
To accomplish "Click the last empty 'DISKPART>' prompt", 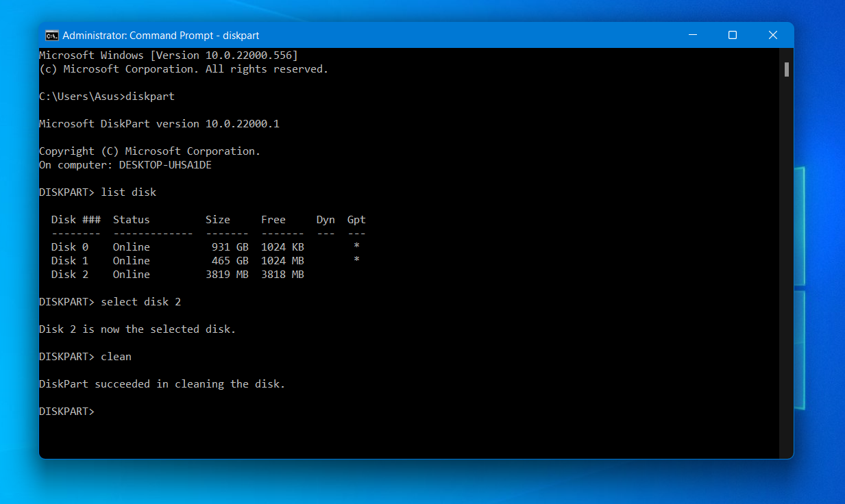I will [66, 412].
